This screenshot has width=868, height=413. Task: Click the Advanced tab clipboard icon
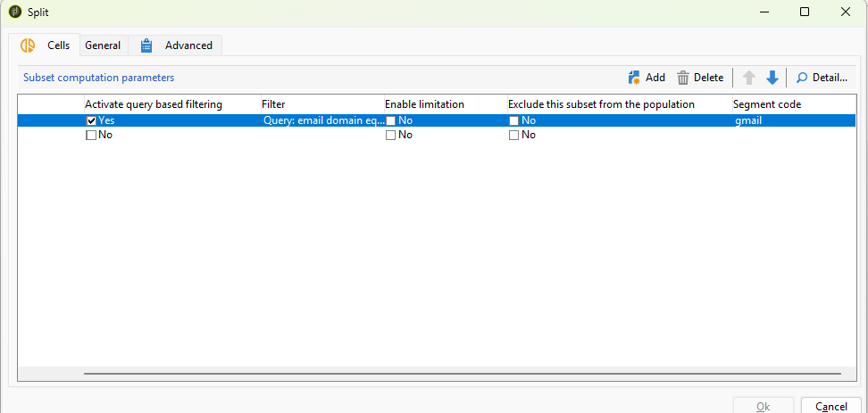click(x=146, y=45)
